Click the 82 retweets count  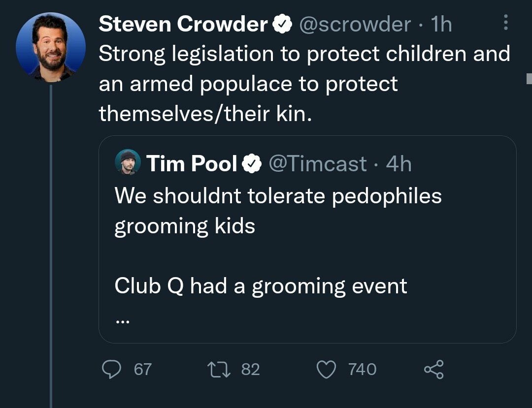click(x=250, y=369)
